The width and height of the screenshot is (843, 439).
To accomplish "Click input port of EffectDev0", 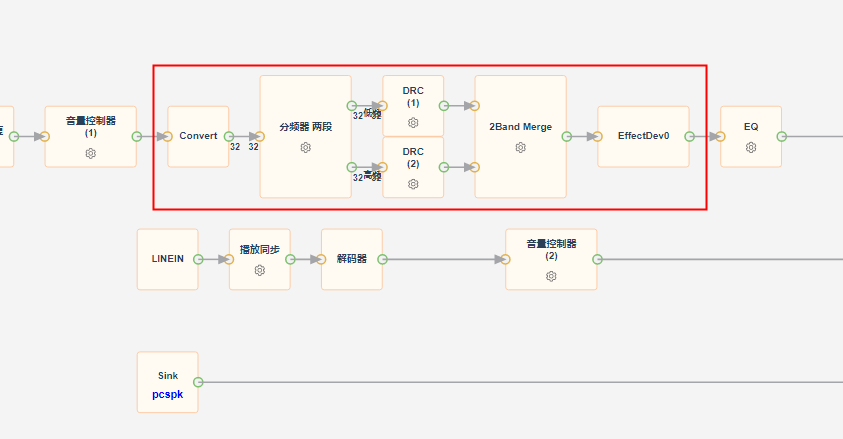I will [598, 136].
